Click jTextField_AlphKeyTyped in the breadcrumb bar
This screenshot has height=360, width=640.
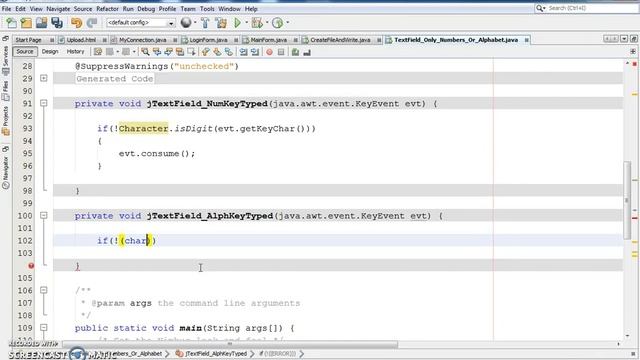[x=216, y=353]
